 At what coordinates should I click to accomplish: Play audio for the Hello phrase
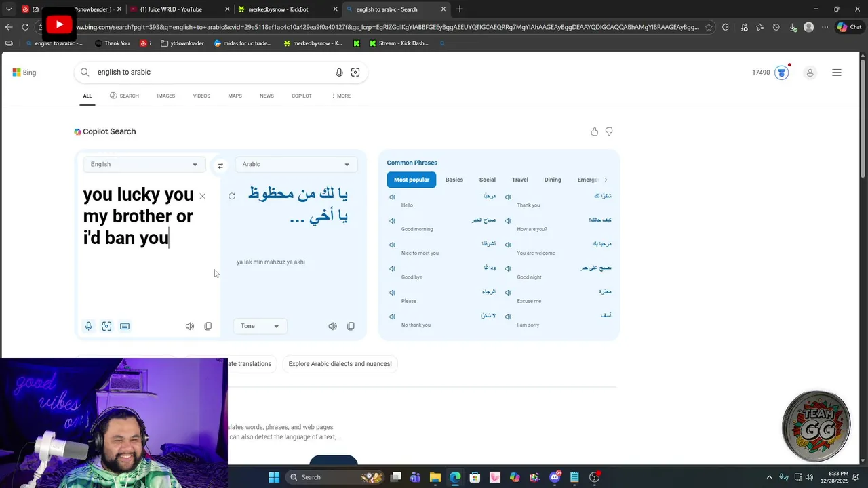tap(392, 197)
